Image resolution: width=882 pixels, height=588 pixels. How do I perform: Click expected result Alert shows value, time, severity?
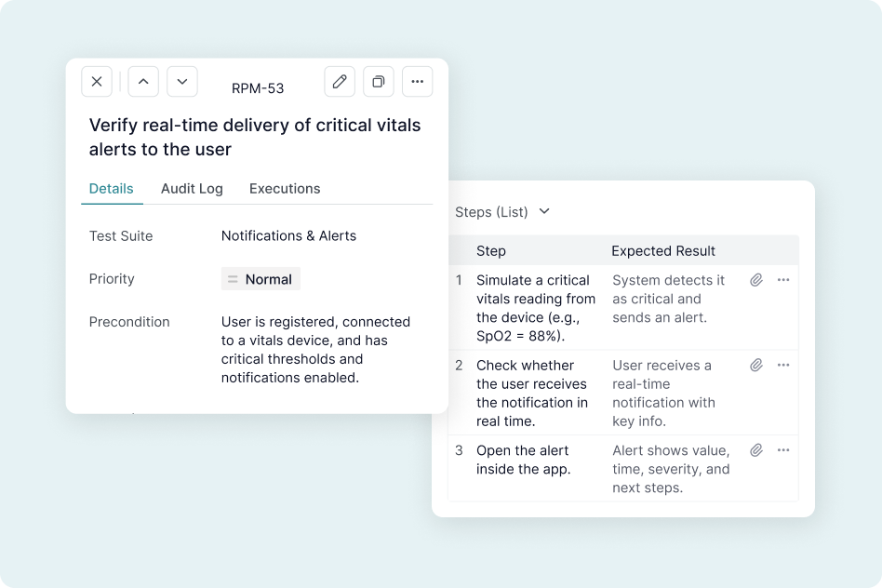pyautogui.click(x=671, y=469)
